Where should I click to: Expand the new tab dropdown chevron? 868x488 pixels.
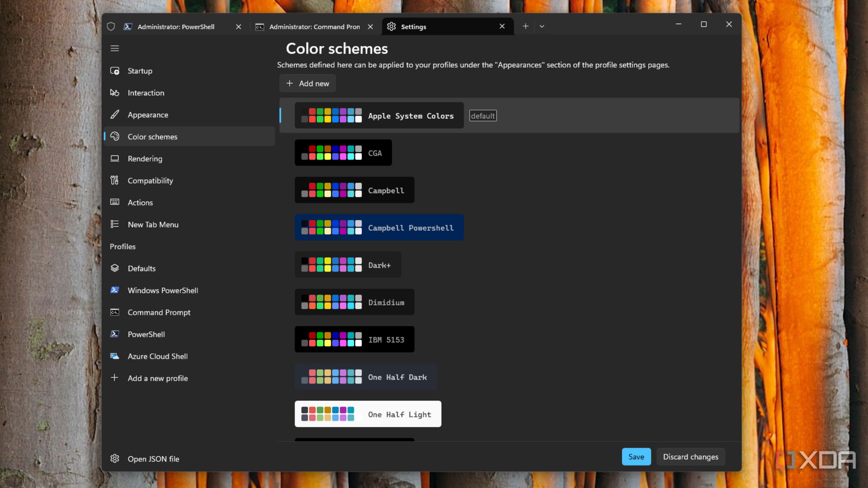542,26
